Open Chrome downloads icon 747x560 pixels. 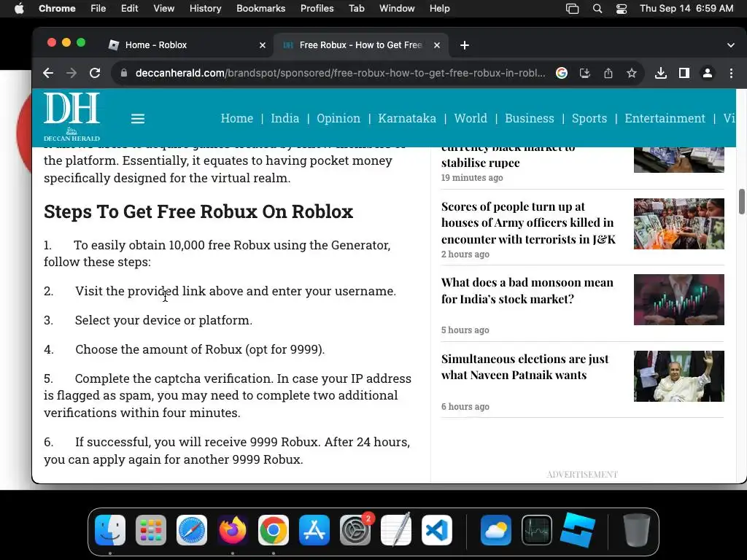tap(661, 73)
